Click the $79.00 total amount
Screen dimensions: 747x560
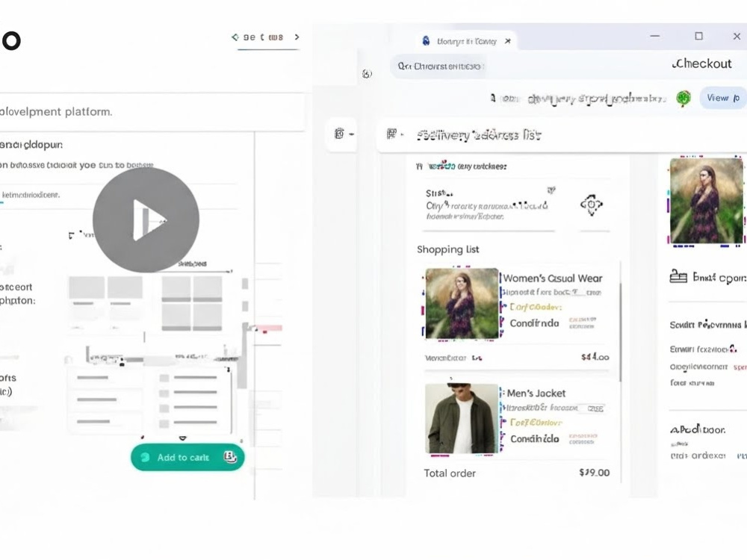tap(594, 473)
